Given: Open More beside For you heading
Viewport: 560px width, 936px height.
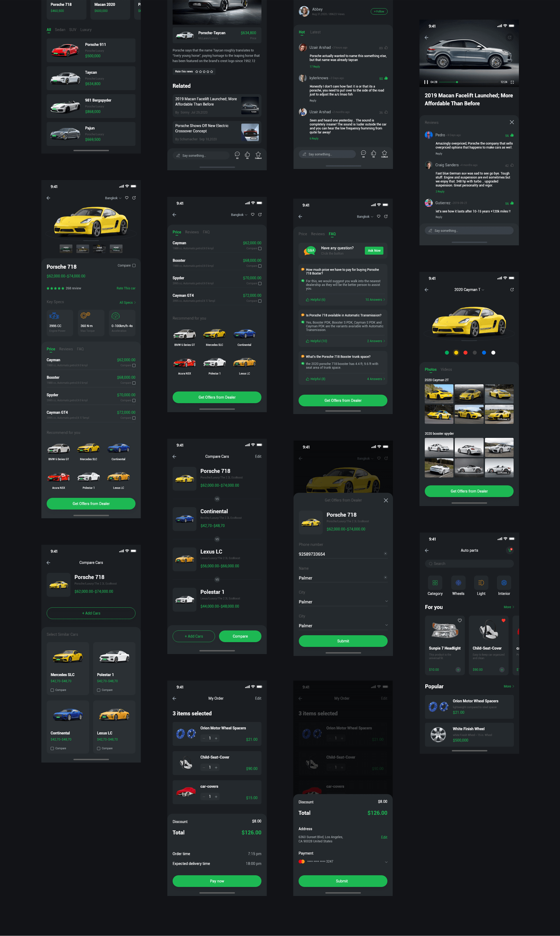Looking at the screenshot, I should (x=509, y=607).
